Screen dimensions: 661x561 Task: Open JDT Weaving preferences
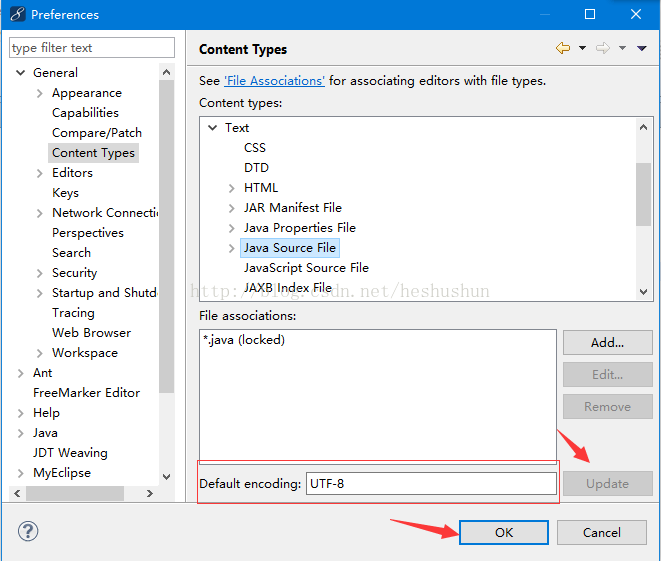pyautogui.click(x=70, y=453)
